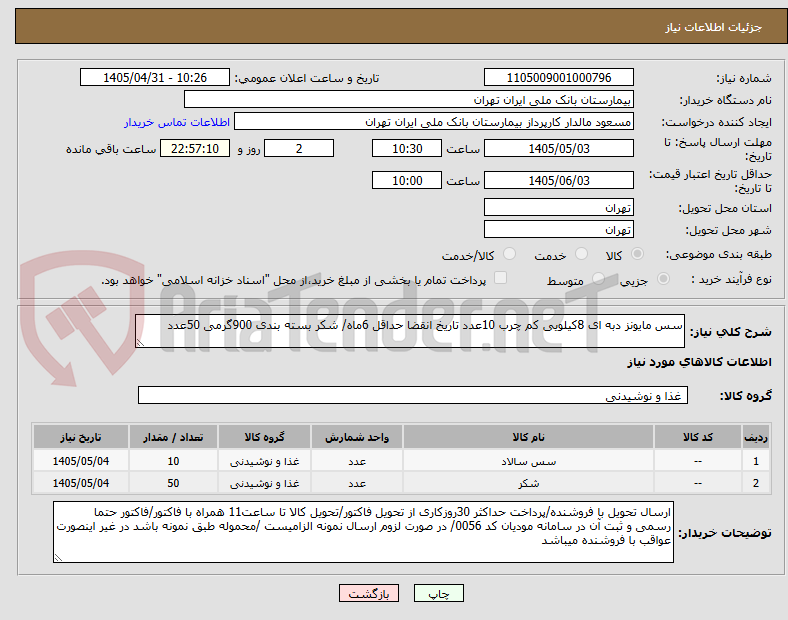Image resolution: width=788 pixels, height=620 pixels.
Task: Click the buyer organization name field
Action: [x=409, y=99]
